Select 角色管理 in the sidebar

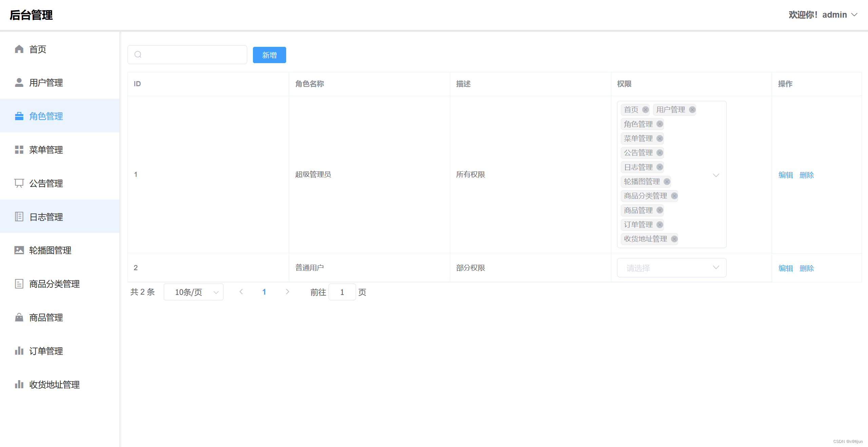coord(60,116)
